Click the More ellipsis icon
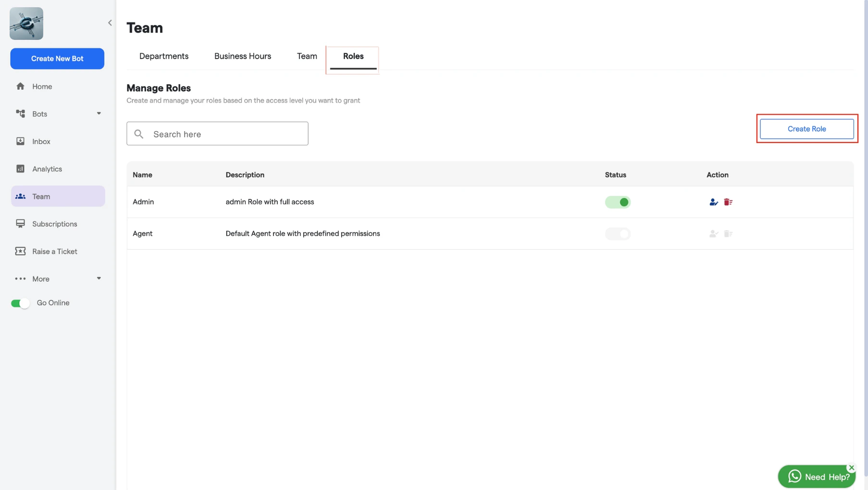Viewport: 868px width, 490px height. pos(20,279)
